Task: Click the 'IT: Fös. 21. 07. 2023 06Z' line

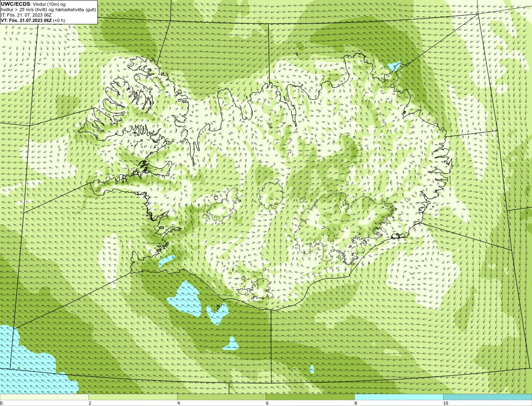Action: (26, 15)
